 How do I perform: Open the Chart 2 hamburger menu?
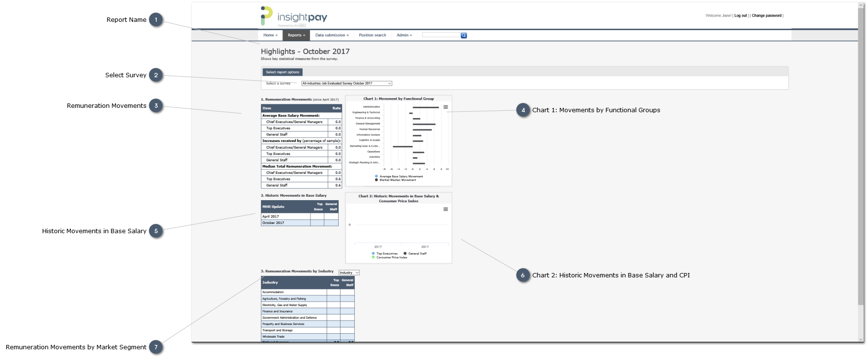point(445,209)
